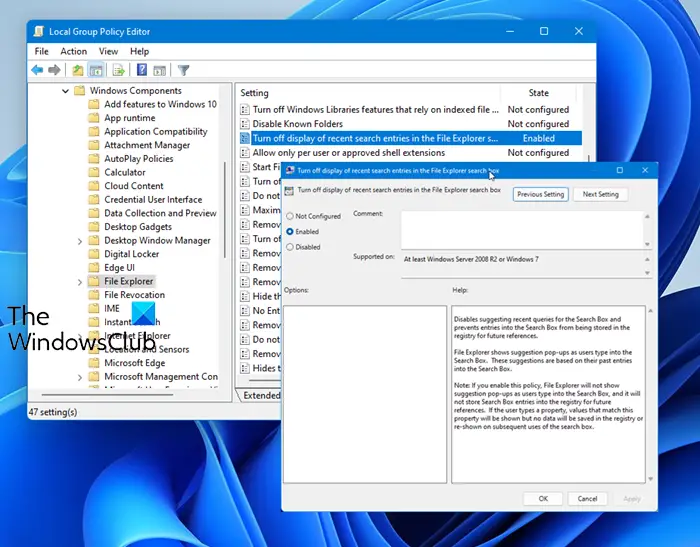Open the Action menu
This screenshot has height=547, width=700.
[73, 51]
